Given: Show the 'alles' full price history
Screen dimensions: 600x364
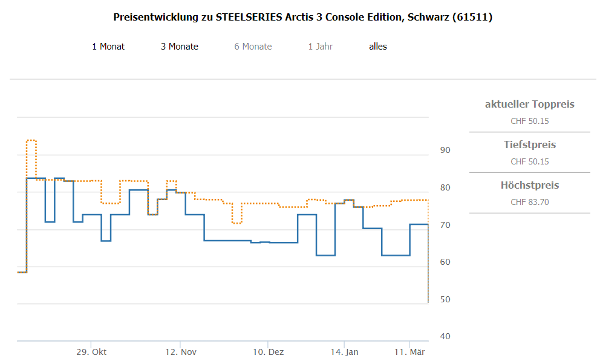Looking at the screenshot, I should (x=377, y=47).
